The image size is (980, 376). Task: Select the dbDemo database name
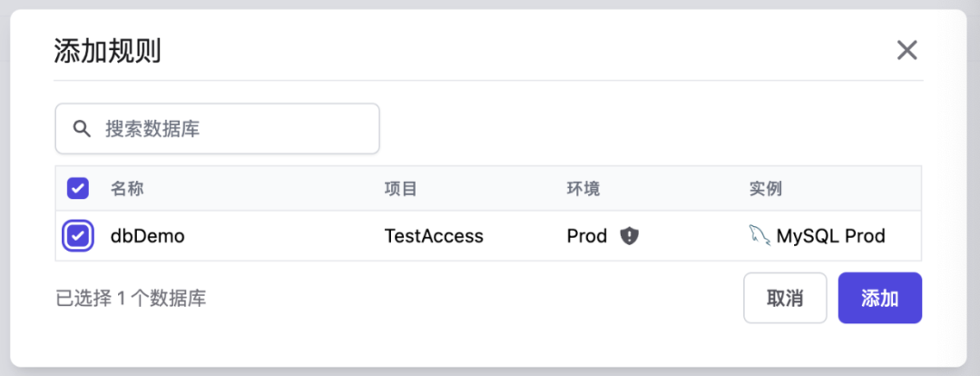click(x=147, y=236)
